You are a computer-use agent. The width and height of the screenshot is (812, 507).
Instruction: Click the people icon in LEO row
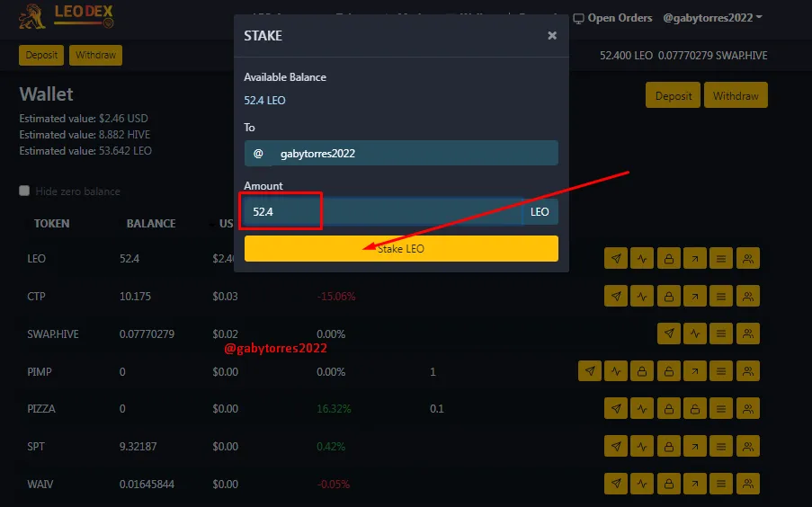pyautogui.click(x=748, y=258)
